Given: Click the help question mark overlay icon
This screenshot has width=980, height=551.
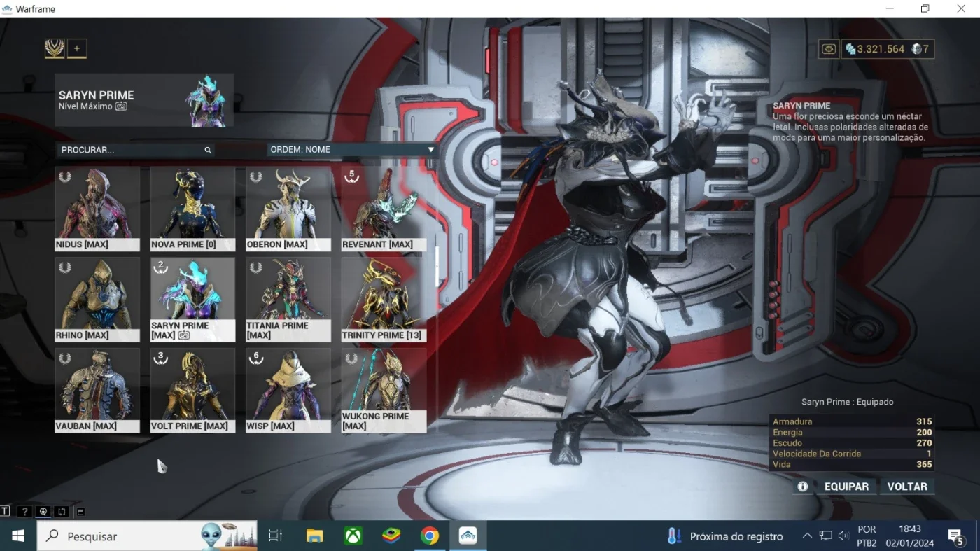Looking at the screenshot, I should [x=24, y=512].
